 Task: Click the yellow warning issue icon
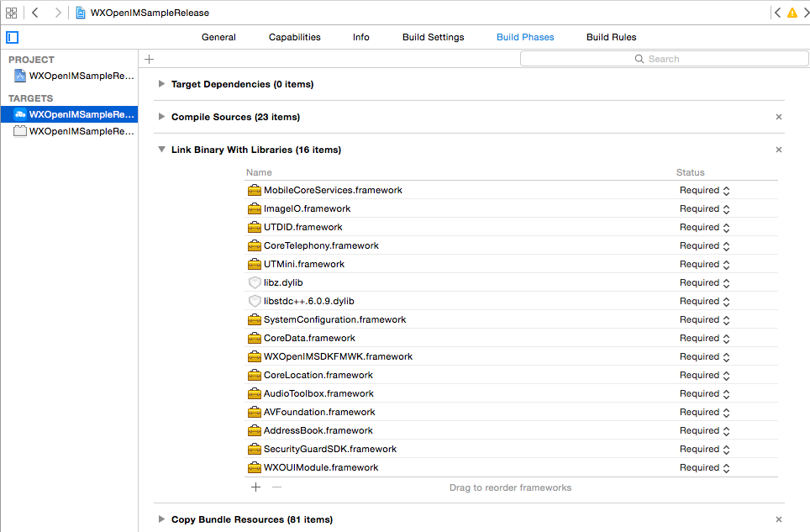tap(792, 13)
